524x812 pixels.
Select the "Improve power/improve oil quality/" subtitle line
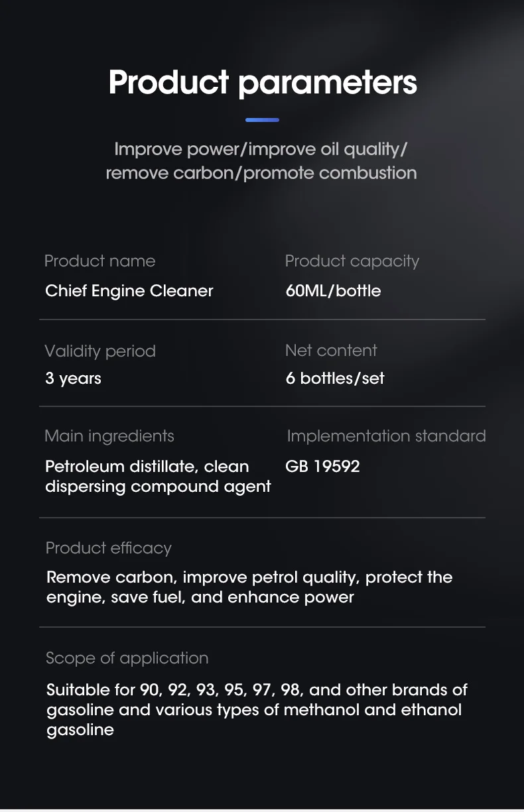click(x=261, y=148)
